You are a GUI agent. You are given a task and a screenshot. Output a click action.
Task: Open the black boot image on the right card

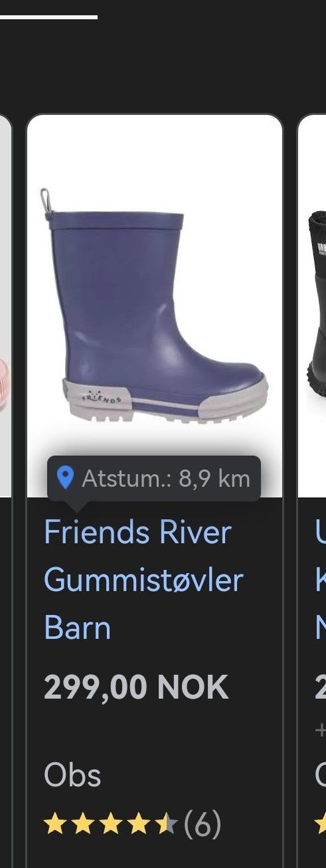[x=317, y=306]
